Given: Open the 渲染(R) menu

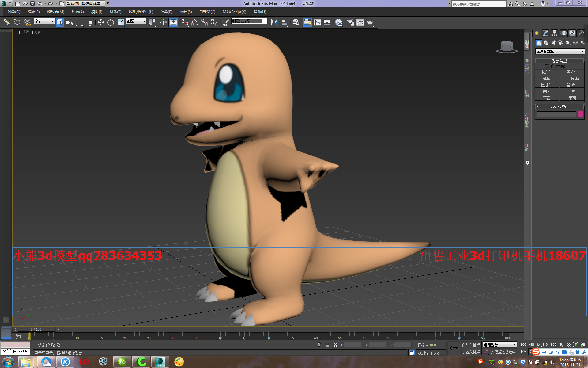Looking at the screenshot, I should tap(166, 12).
